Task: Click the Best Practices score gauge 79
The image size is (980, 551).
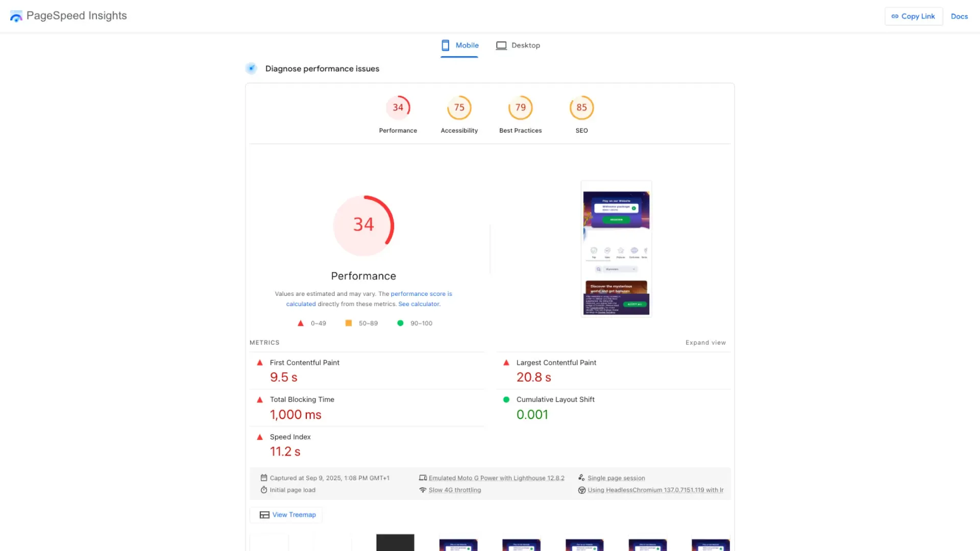Action: pyautogui.click(x=520, y=108)
